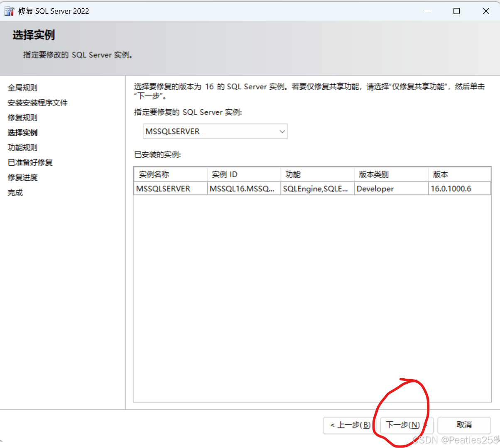The width and height of the screenshot is (500, 448).
Task: Select 完成 step in sidebar
Action: click(x=15, y=192)
